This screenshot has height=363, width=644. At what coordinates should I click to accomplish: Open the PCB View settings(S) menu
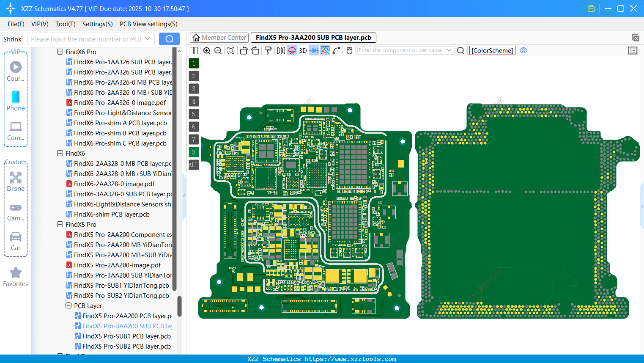pyautogui.click(x=148, y=24)
